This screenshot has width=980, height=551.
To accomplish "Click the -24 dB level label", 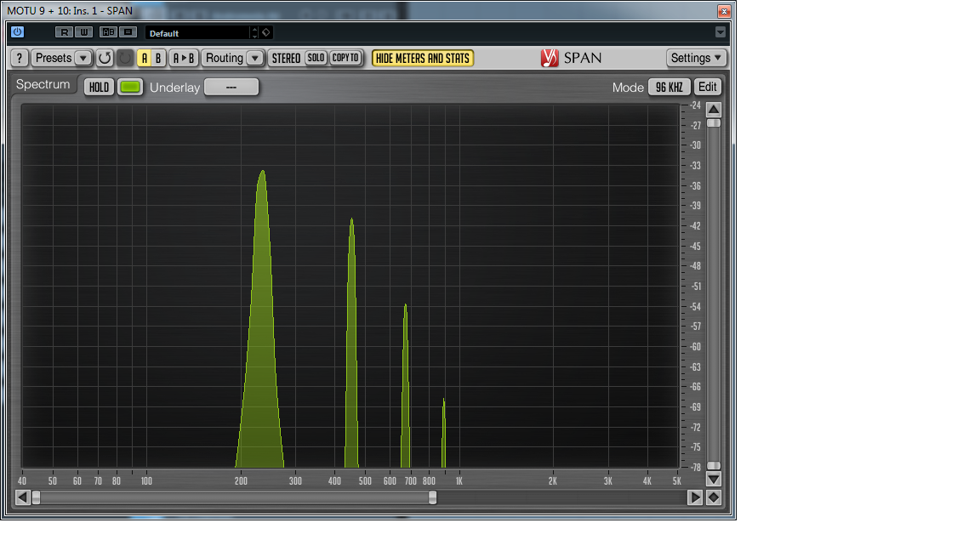I will click(x=696, y=105).
